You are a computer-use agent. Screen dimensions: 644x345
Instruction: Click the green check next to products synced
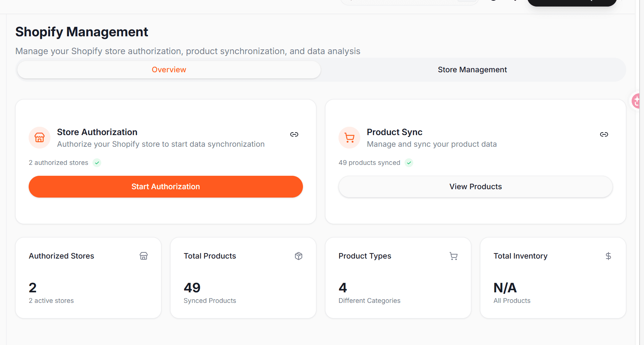409,163
